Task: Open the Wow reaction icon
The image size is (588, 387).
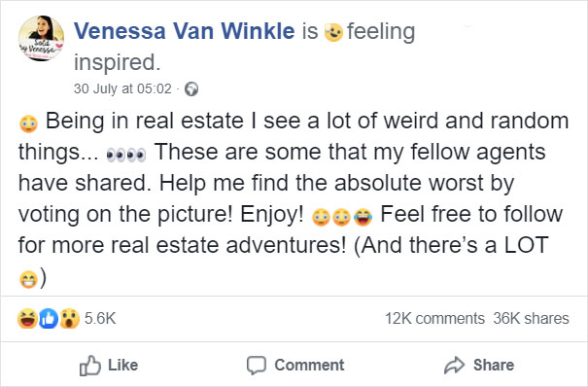Action: click(x=69, y=319)
